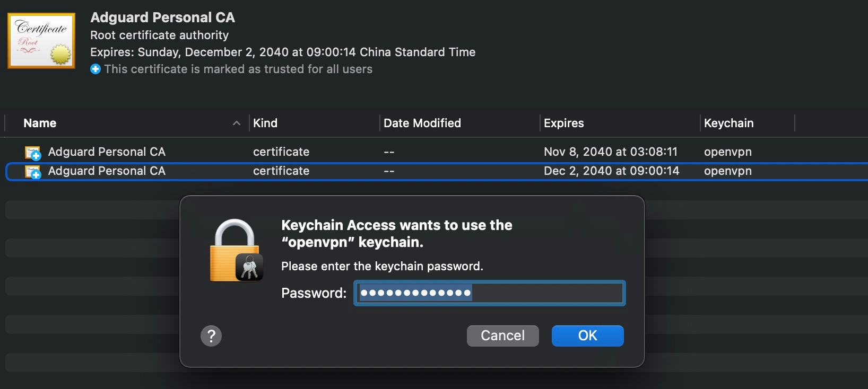
Task: Sort list by Kind column
Action: (265, 123)
